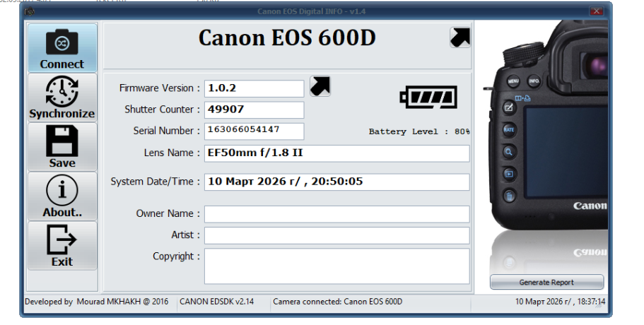
Task: Click the status bar clock 18:37:14
Action: 560,302
